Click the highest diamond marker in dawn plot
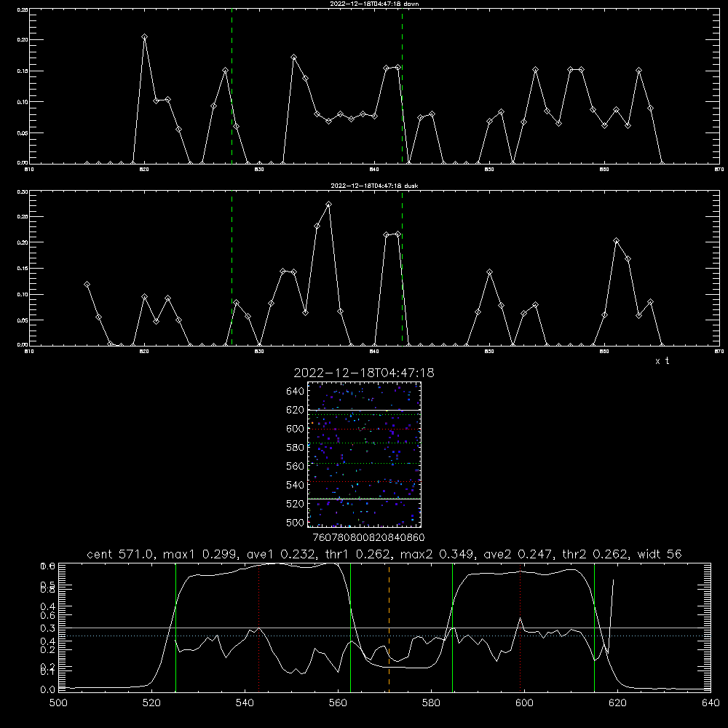Screen dimensions: 728x728 pos(144,36)
